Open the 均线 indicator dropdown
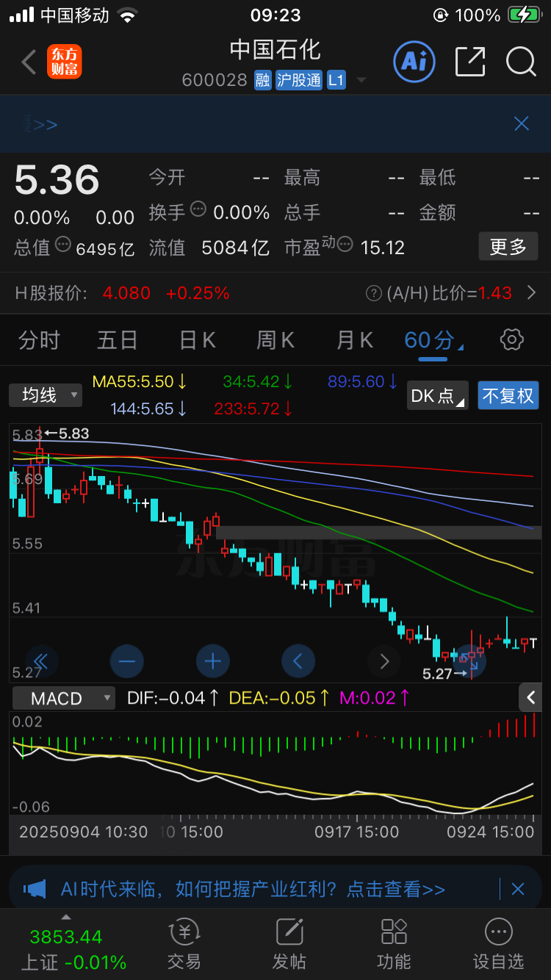This screenshot has width=551, height=980. tap(45, 395)
